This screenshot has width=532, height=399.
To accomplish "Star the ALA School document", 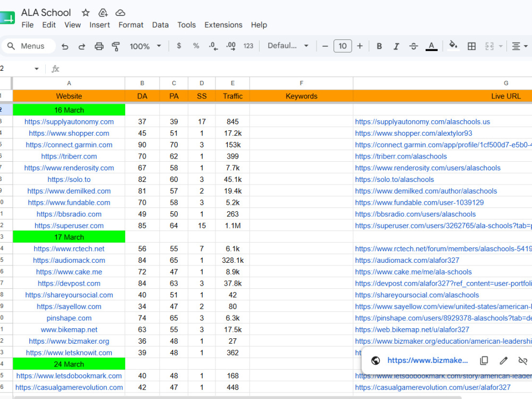I will pos(86,13).
